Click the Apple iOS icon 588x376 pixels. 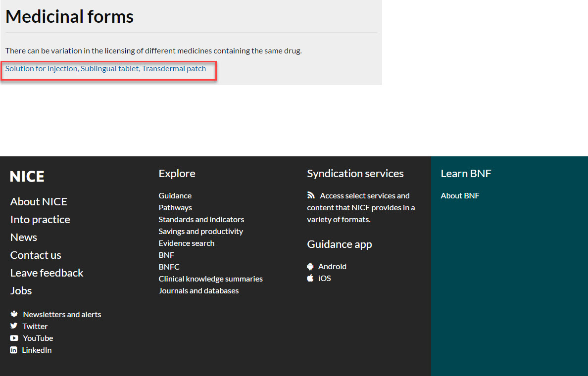(x=310, y=278)
